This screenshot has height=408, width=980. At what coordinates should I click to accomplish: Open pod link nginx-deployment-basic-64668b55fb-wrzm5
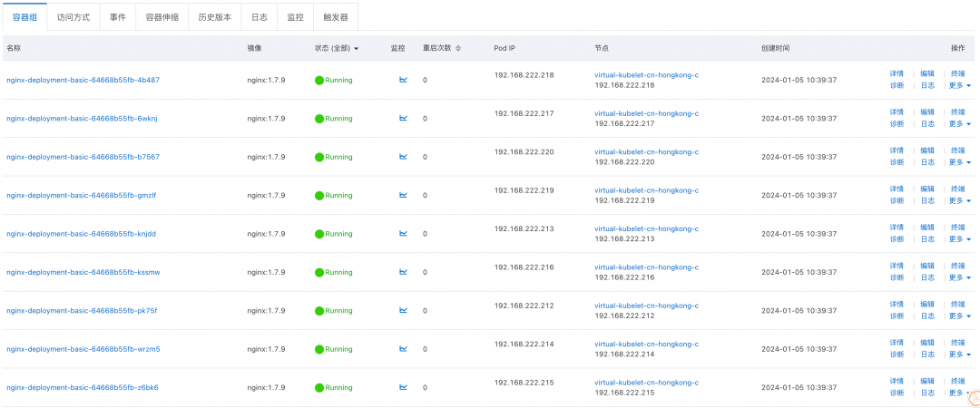coord(83,349)
